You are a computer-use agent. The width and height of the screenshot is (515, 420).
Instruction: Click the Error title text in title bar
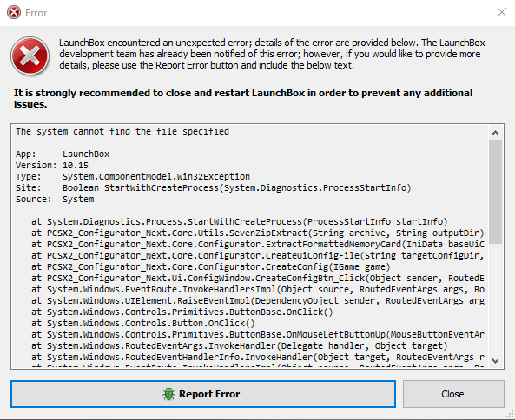pyautogui.click(x=36, y=13)
